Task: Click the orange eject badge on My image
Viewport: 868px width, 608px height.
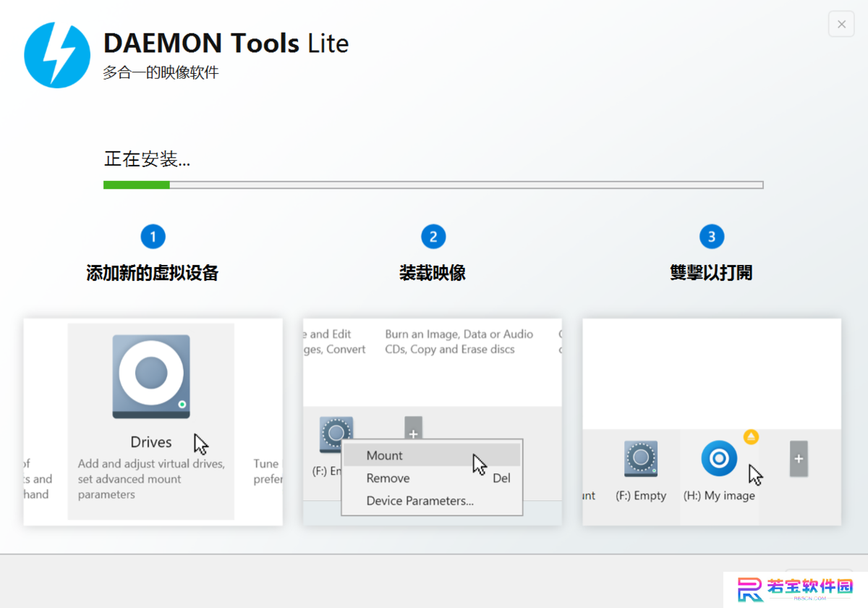Action: point(752,436)
